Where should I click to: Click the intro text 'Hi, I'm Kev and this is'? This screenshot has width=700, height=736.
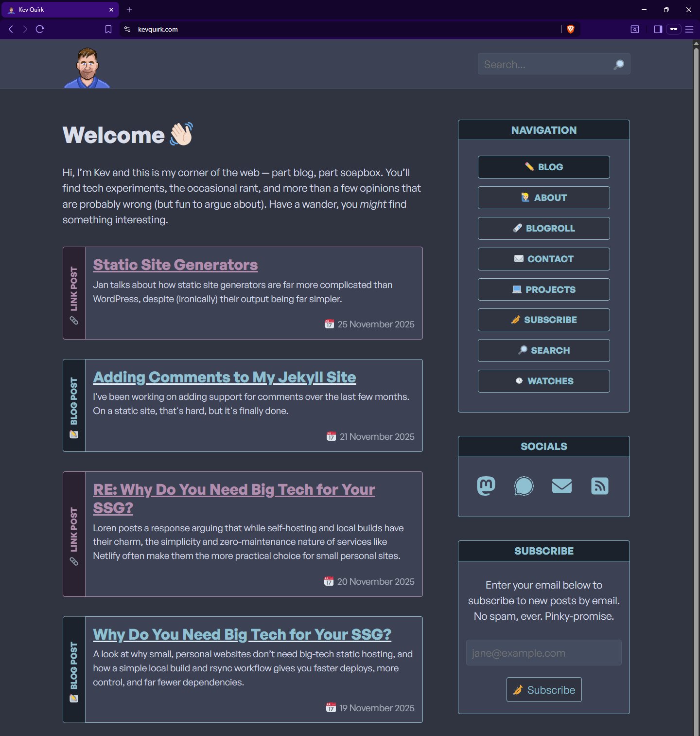[242, 196]
